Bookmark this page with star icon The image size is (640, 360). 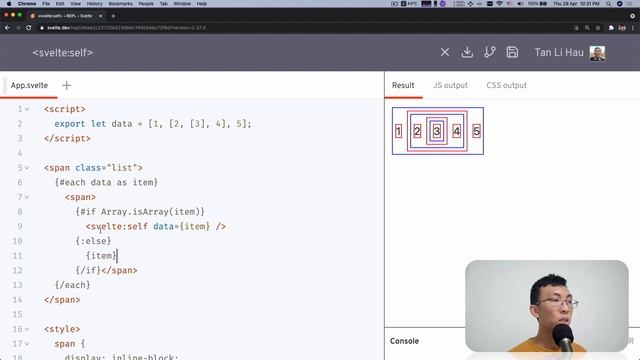pos(598,28)
